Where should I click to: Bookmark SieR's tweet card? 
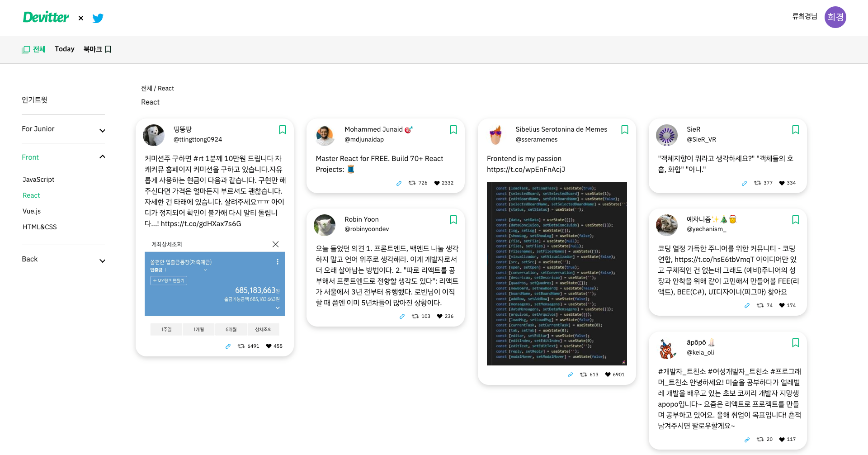click(x=796, y=130)
